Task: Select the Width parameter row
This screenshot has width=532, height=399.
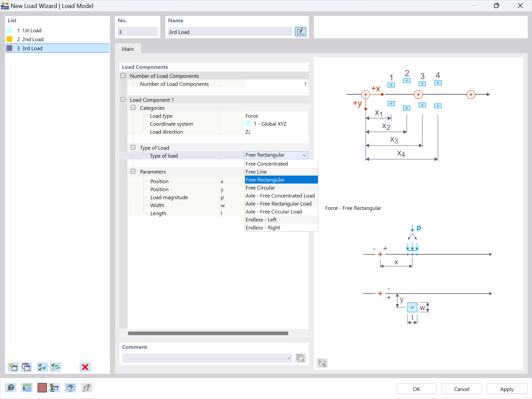Action: tap(186, 205)
